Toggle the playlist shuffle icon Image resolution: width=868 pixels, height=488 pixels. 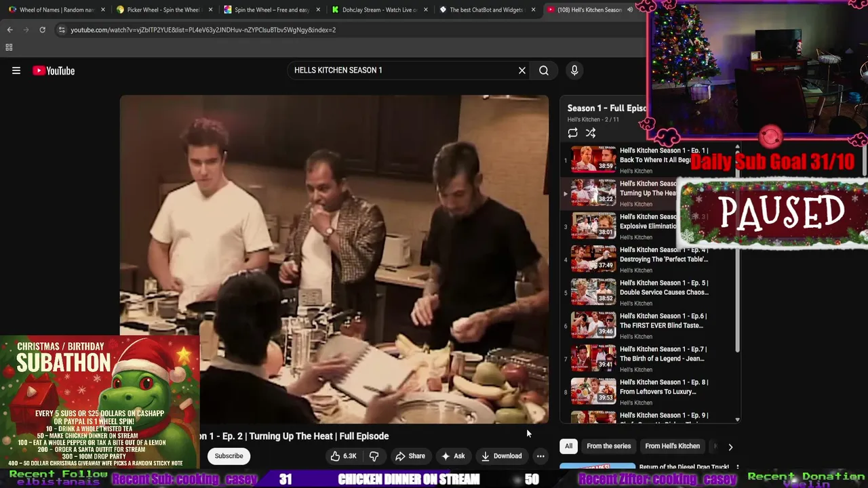pos(591,133)
